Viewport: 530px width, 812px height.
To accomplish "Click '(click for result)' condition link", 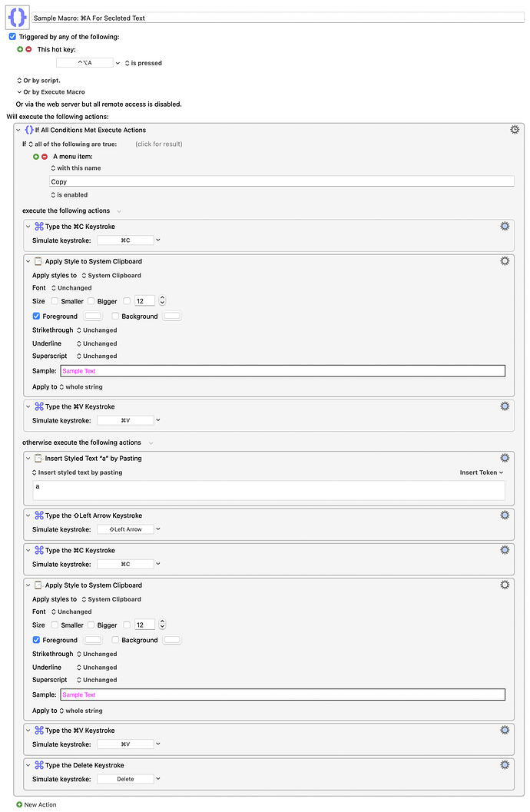I will coord(159,144).
